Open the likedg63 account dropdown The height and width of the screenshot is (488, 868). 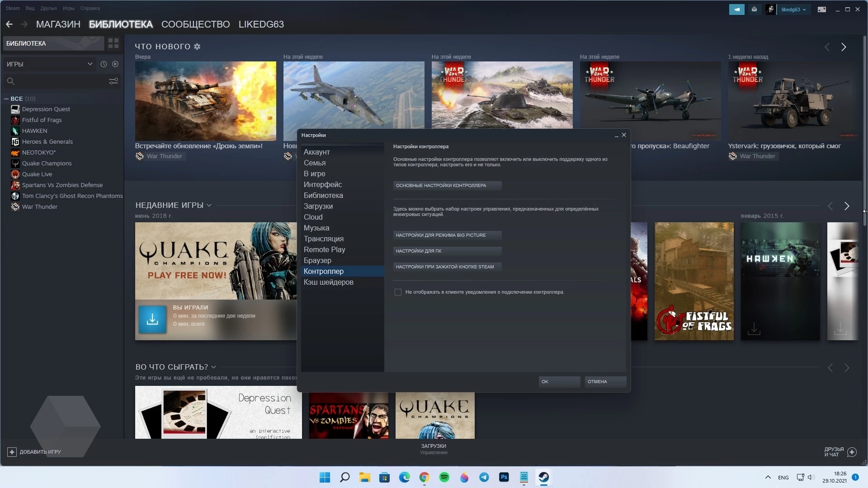pos(793,9)
